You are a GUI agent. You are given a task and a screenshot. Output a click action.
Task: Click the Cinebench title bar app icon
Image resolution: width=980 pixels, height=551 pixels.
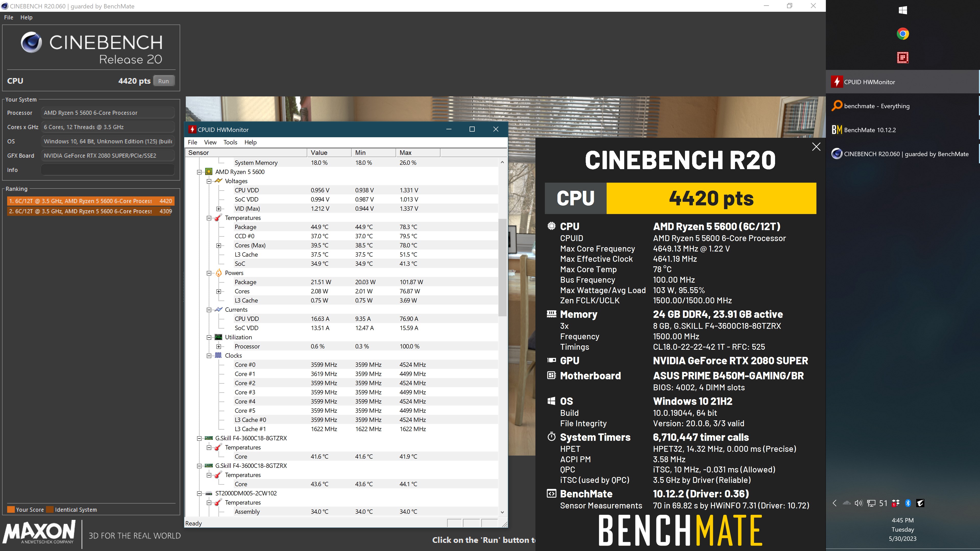coord(5,6)
